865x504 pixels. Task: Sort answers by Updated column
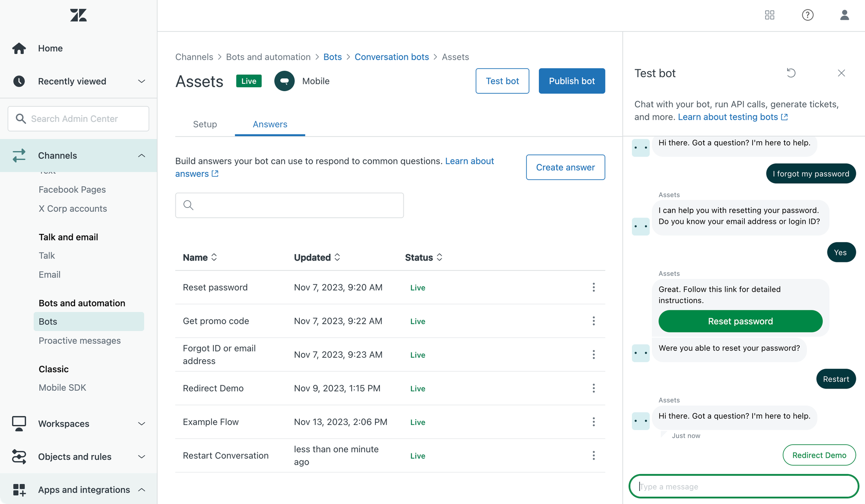coord(317,258)
